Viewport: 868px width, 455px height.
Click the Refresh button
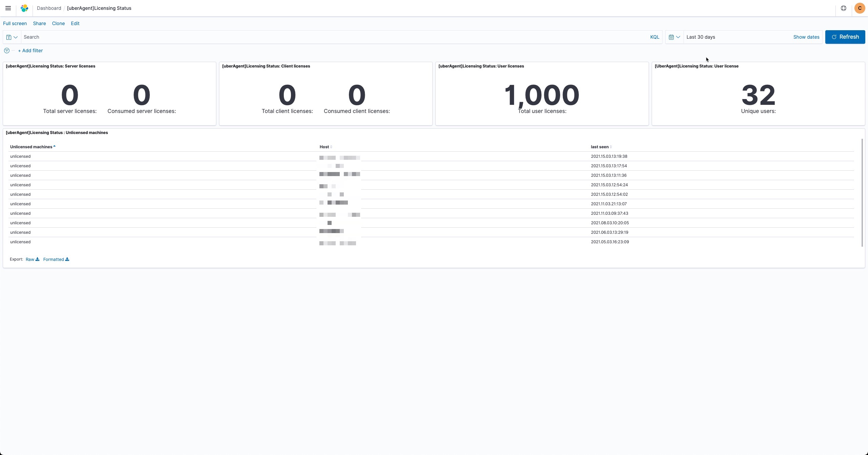[845, 37]
